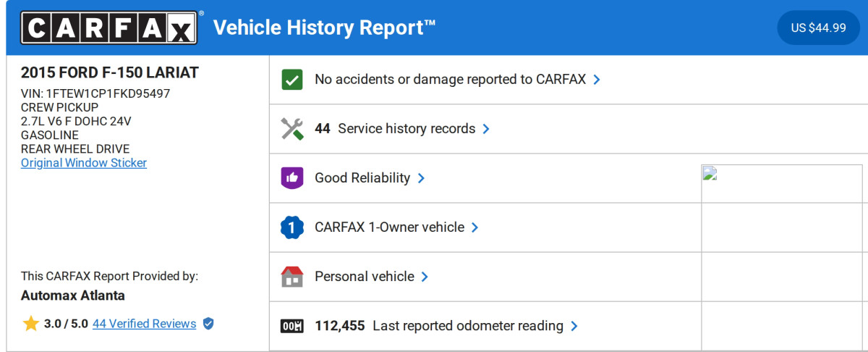Click the purple thumbs-up reliability icon
Image resolution: width=868 pixels, height=352 pixels.
[x=292, y=178]
